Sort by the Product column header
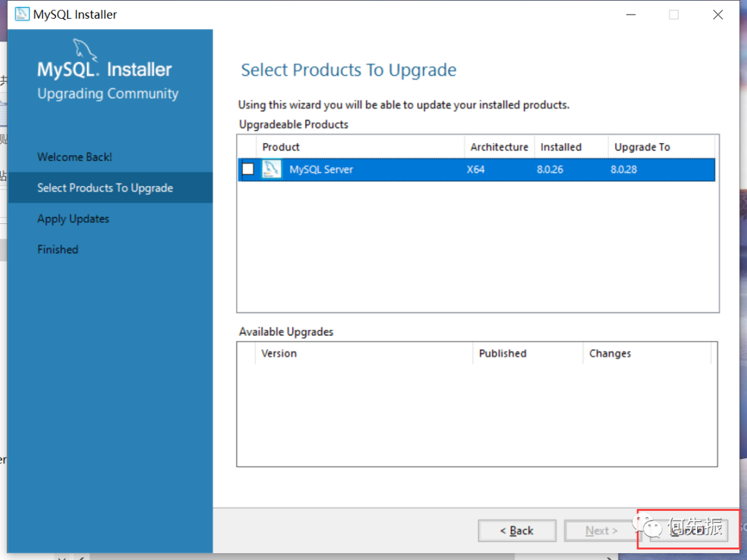 (x=360, y=147)
